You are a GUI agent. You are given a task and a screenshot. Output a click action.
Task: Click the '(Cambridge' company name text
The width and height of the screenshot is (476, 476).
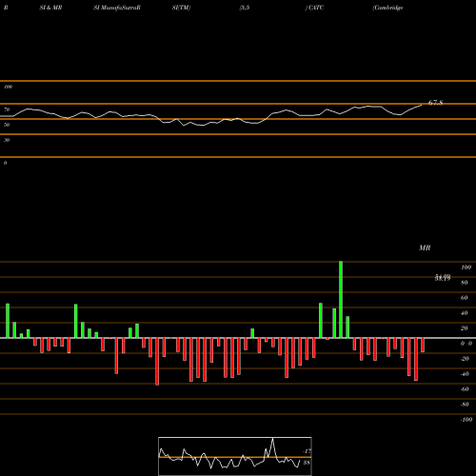[x=387, y=8]
